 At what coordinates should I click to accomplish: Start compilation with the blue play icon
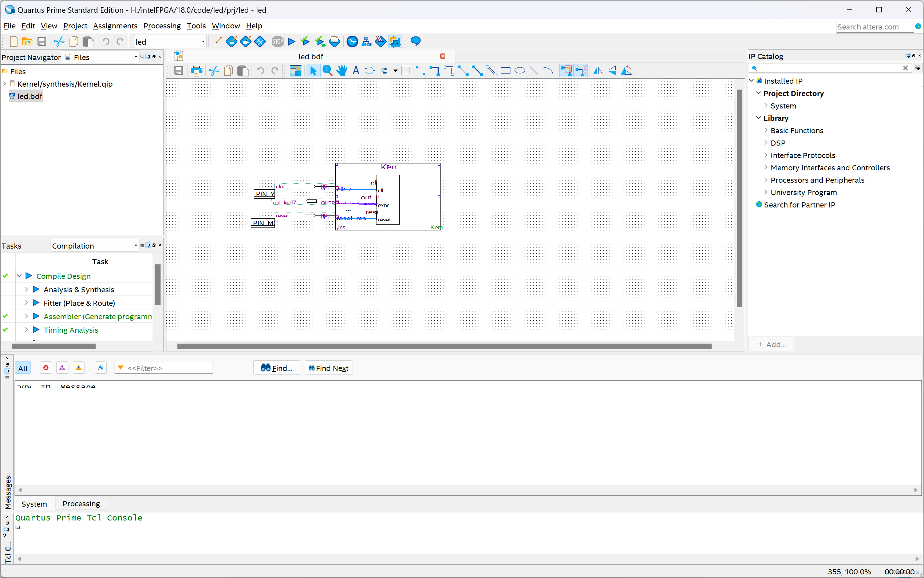pyautogui.click(x=291, y=41)
